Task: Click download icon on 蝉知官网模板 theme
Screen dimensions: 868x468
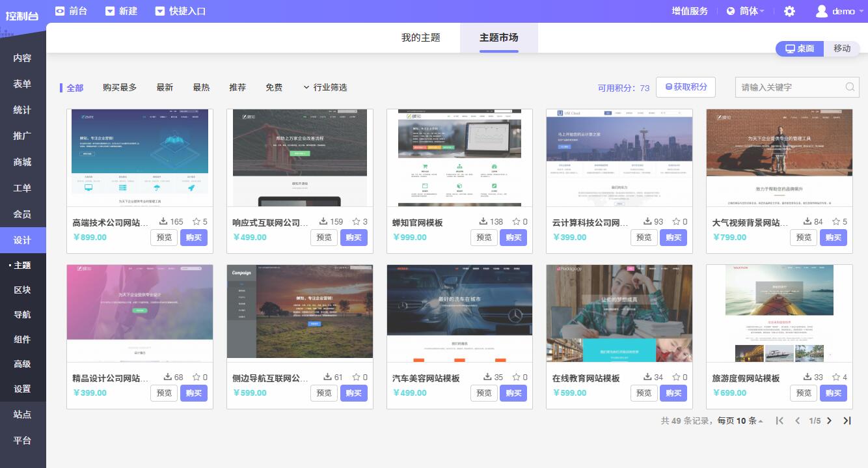Action: pyautogui.click(x=483, y=222)
